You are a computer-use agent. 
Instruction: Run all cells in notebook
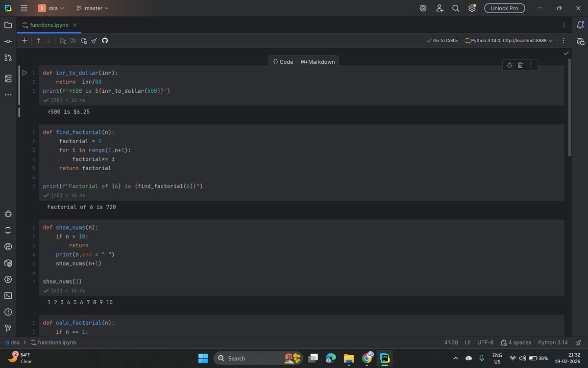(x=73, y=41)
